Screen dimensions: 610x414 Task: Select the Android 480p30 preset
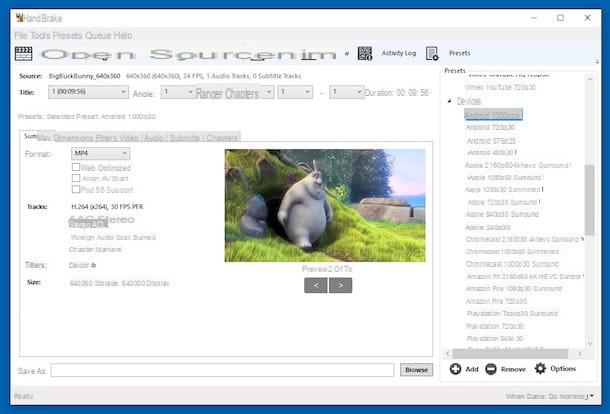click(491, 153)
